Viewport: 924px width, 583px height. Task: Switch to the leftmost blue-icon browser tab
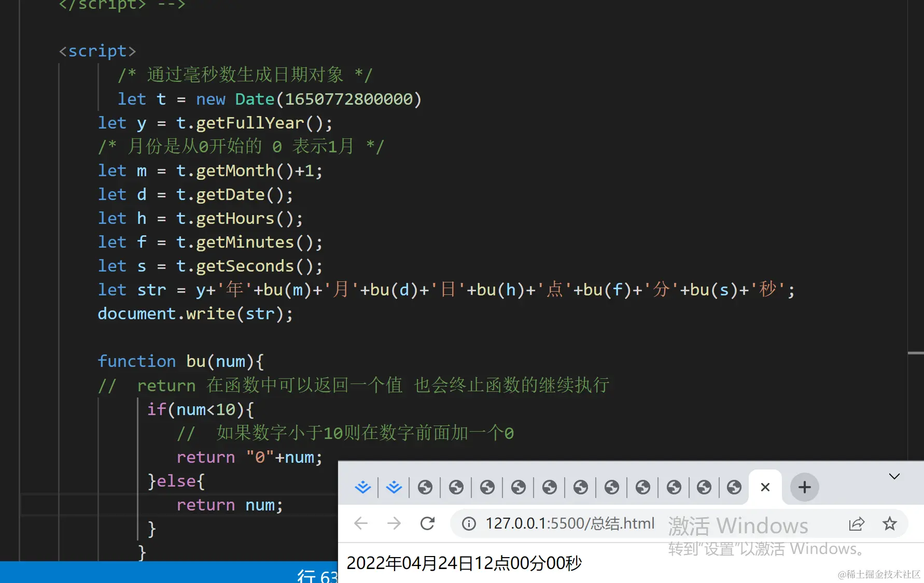363,487
